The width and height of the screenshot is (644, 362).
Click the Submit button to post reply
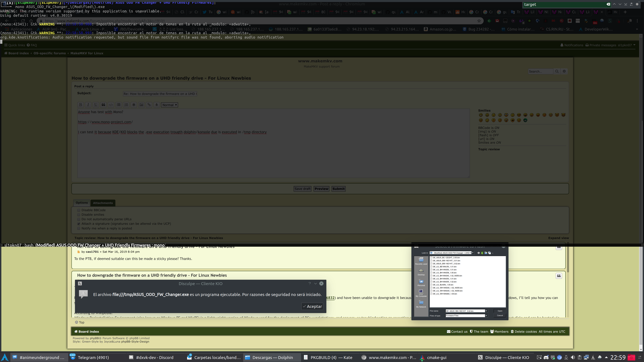pos(338,189)
